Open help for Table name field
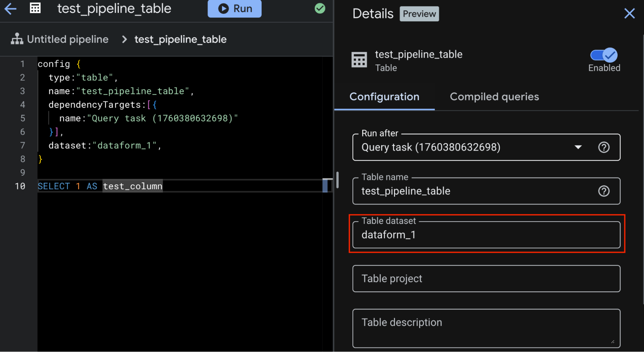Screen dimensions: 644x352 (604, 191)
